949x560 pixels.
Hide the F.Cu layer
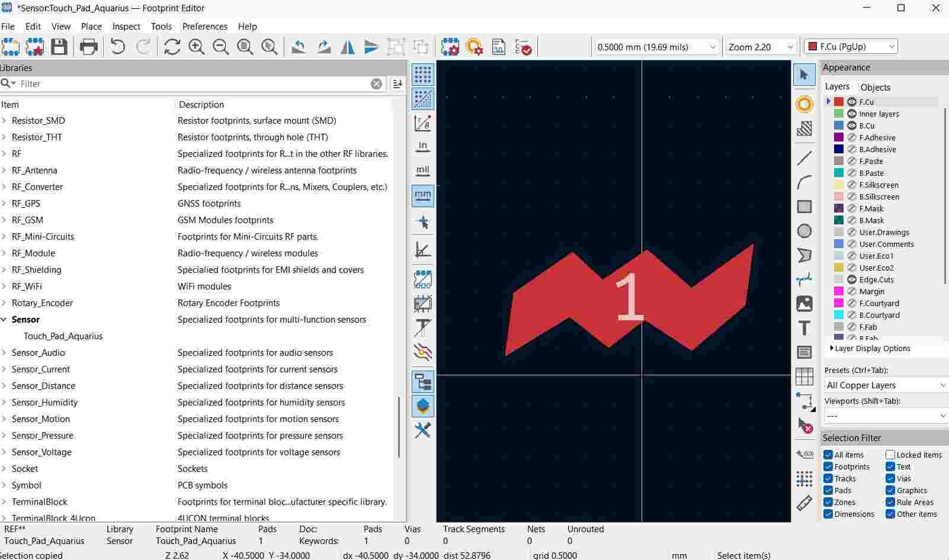[852, 102]
